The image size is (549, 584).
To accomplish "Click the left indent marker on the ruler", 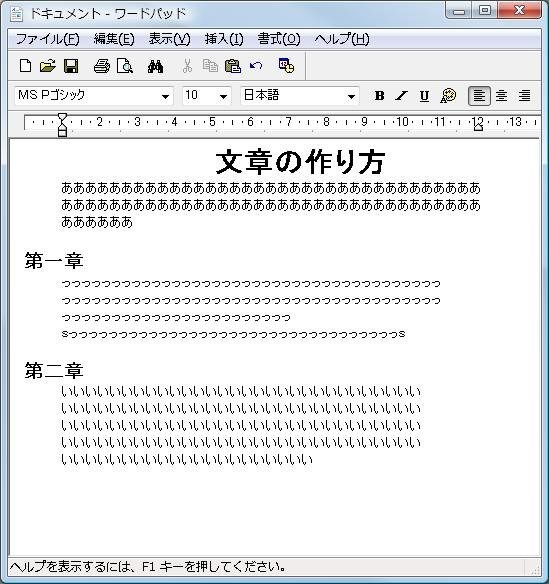I will point(62,126).
